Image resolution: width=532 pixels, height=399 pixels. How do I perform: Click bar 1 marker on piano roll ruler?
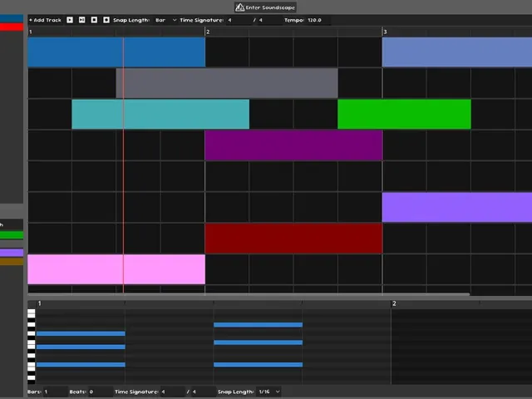point(39,303)
